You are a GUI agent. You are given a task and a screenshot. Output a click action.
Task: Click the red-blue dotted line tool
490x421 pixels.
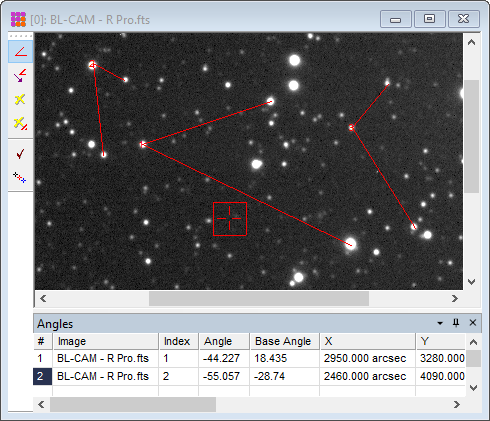click(x=20, y=177)
